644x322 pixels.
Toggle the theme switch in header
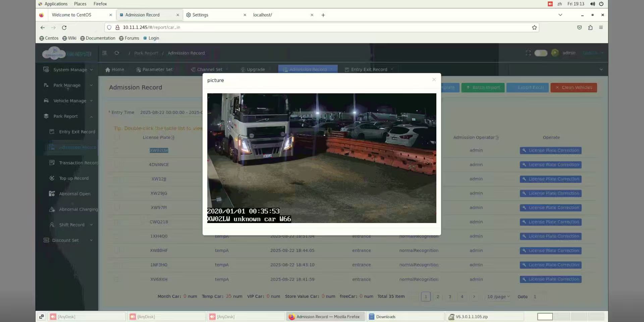541,53
